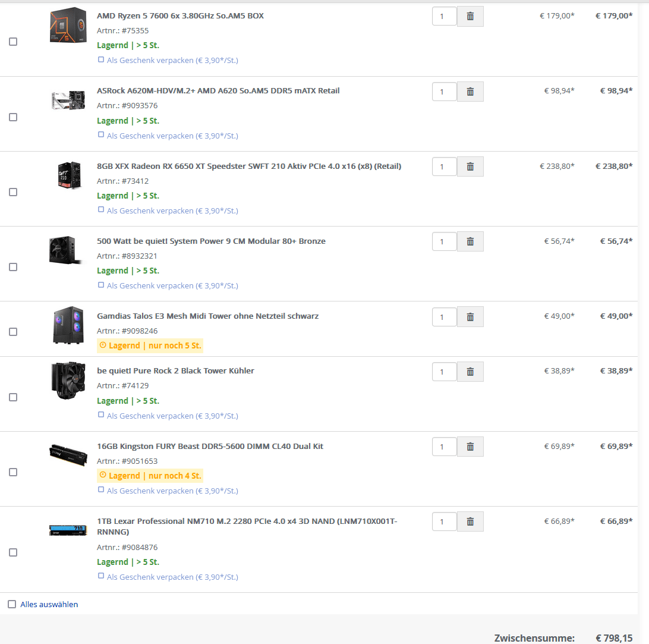Viewport: 649px width, 644px height.
Task: Edit quantity for XFX Radeon RX 6650 XT
Action: pos(445,167)
